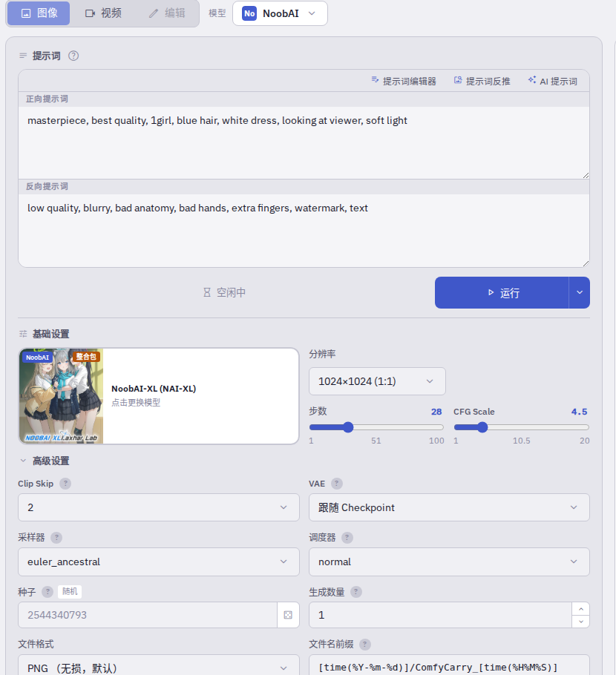The width and height of the screenshot is (616, 675).
Task: Click the CFG Scale value 4.5
Action: tap(580, 412)
